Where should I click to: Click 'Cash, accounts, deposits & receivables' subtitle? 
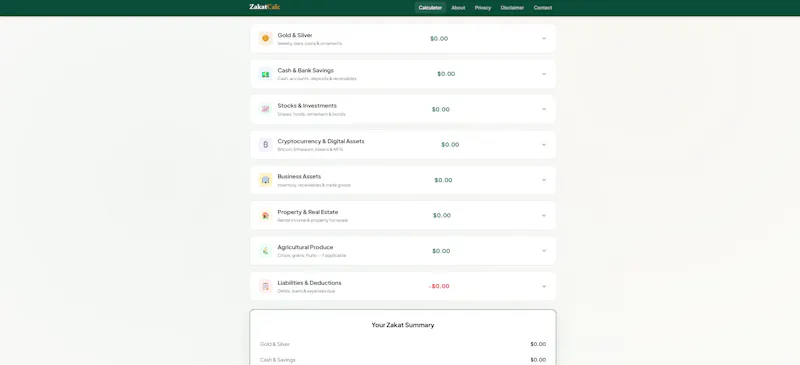click(x=317, y=79)
